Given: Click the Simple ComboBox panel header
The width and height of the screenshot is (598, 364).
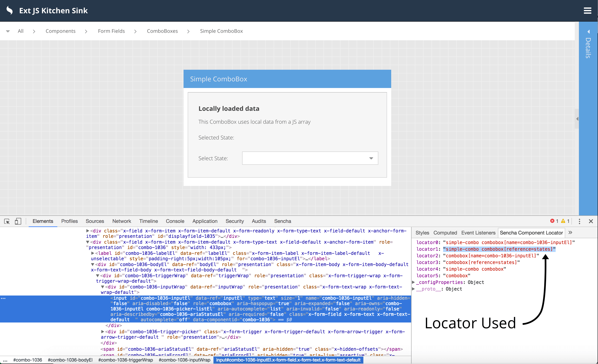Looking at the screenshot, I should point(287,79).
